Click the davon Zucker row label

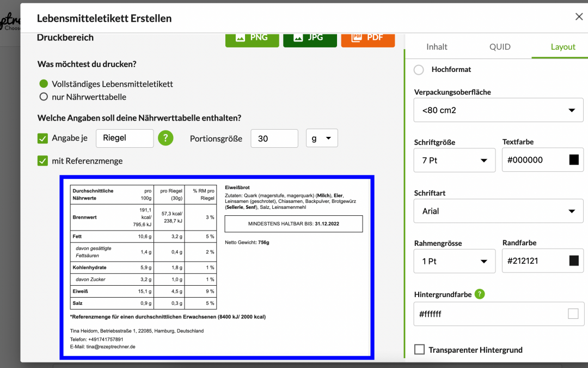[90, 280]
